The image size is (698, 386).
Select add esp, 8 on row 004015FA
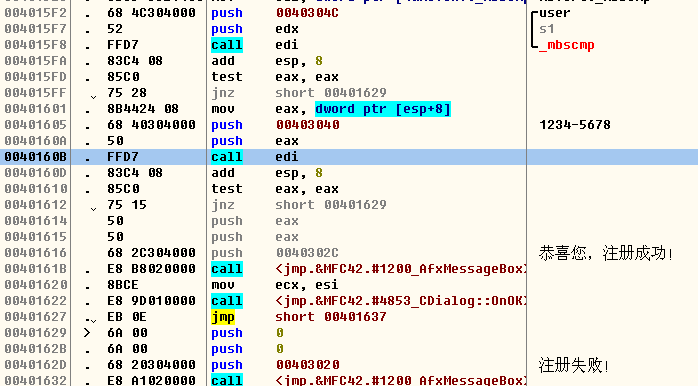[267, 61]
